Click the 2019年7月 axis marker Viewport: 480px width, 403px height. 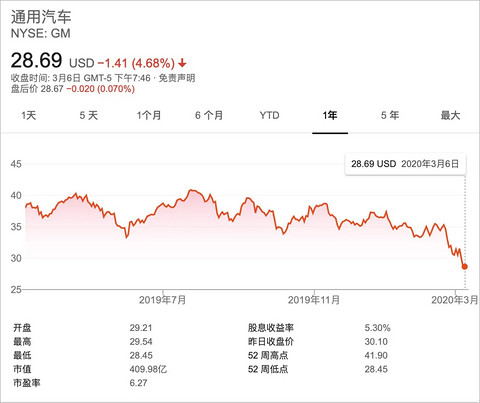tap(163, 300)
